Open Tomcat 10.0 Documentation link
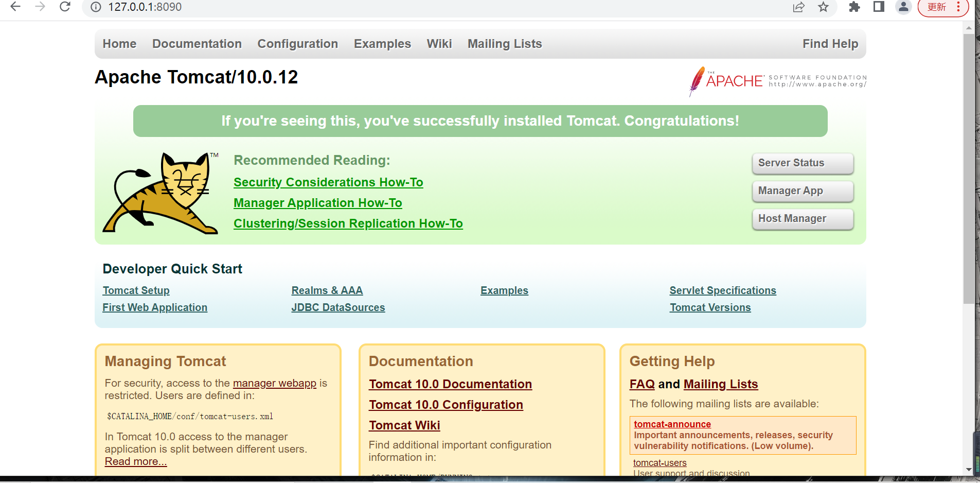Screen dimensions: 980x483 450,384
